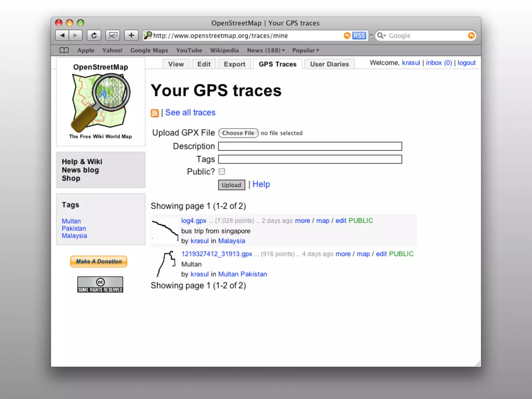
Task: Enable the Public? checkbox
Action: 222,171
